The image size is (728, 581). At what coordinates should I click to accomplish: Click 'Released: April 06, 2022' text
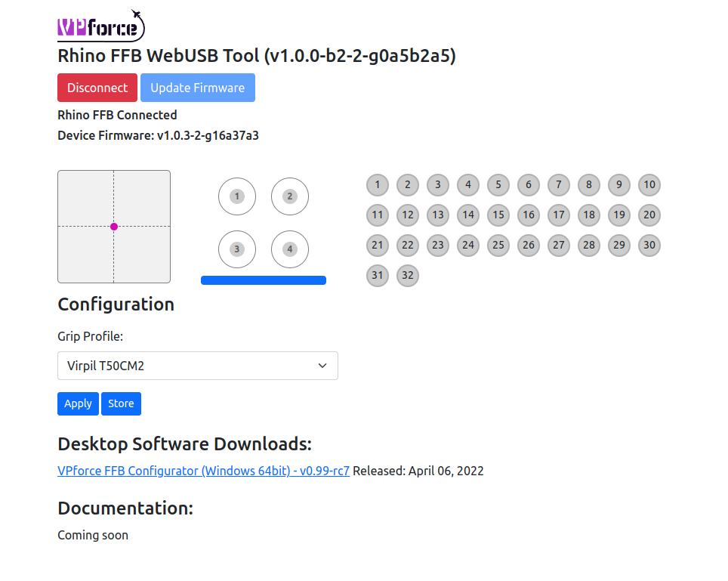pos(418,471)
